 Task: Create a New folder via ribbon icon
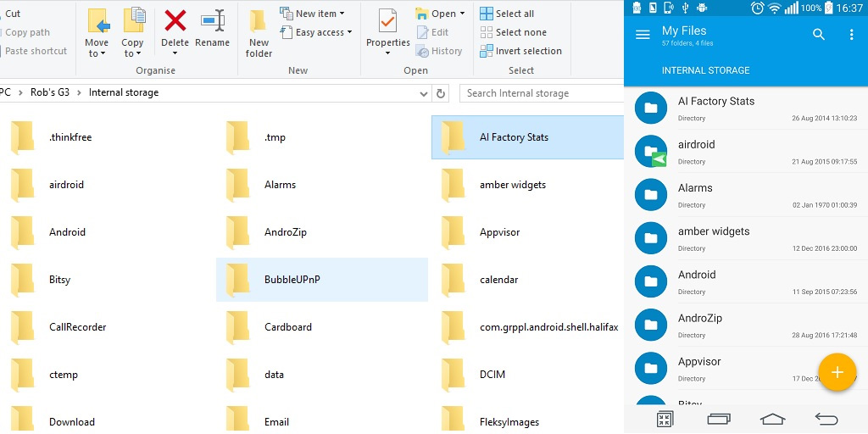[258, 22]
